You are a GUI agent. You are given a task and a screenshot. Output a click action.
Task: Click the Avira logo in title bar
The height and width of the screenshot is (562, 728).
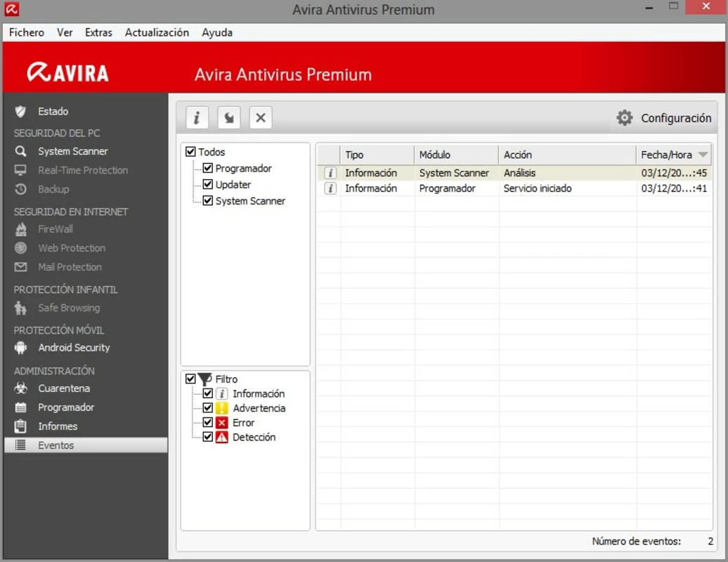pos(12,9)
